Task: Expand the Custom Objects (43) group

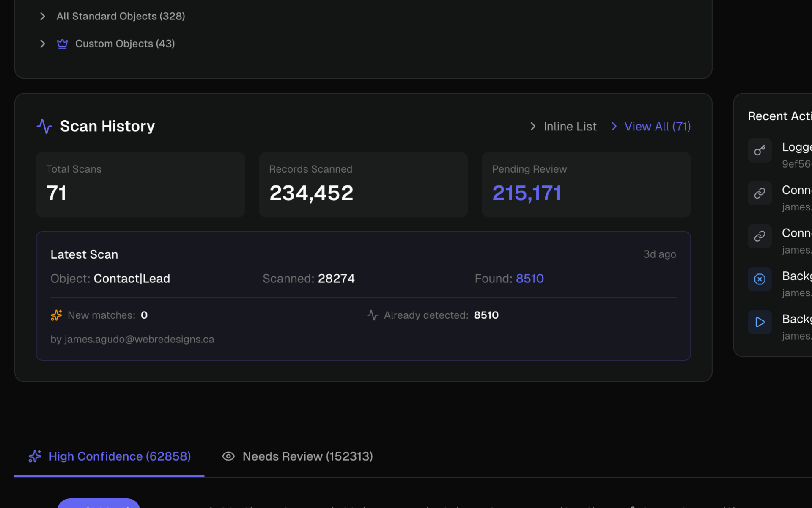Action: coord(42,44)
